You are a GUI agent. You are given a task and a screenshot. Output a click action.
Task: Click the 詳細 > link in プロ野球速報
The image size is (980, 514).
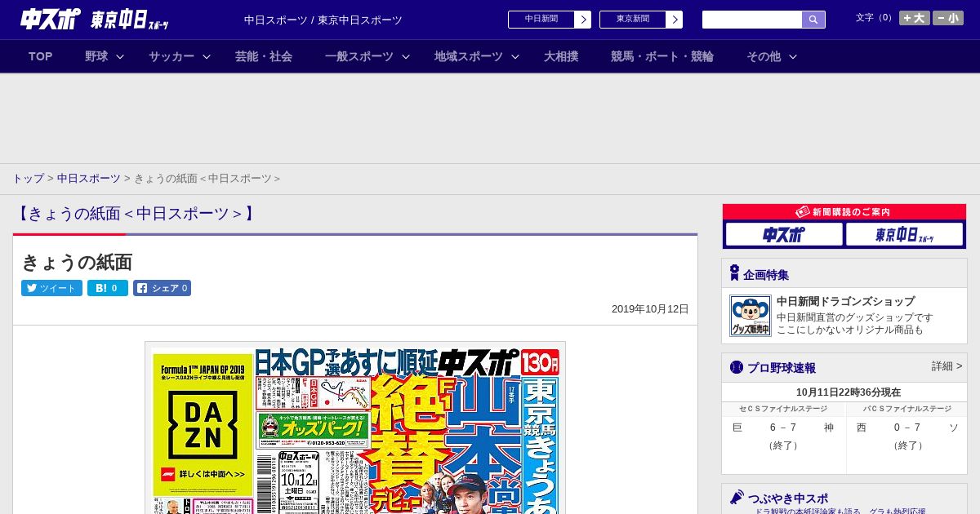click(947, 366)
